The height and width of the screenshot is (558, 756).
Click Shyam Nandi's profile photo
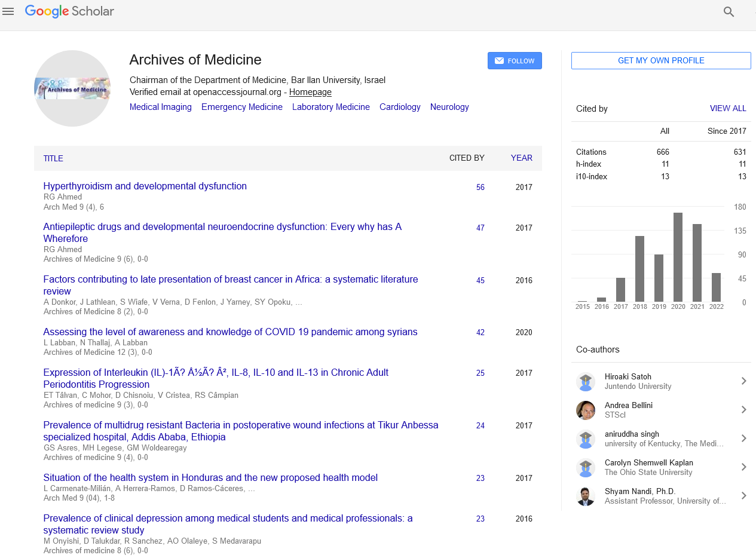(x=586, y=496)
